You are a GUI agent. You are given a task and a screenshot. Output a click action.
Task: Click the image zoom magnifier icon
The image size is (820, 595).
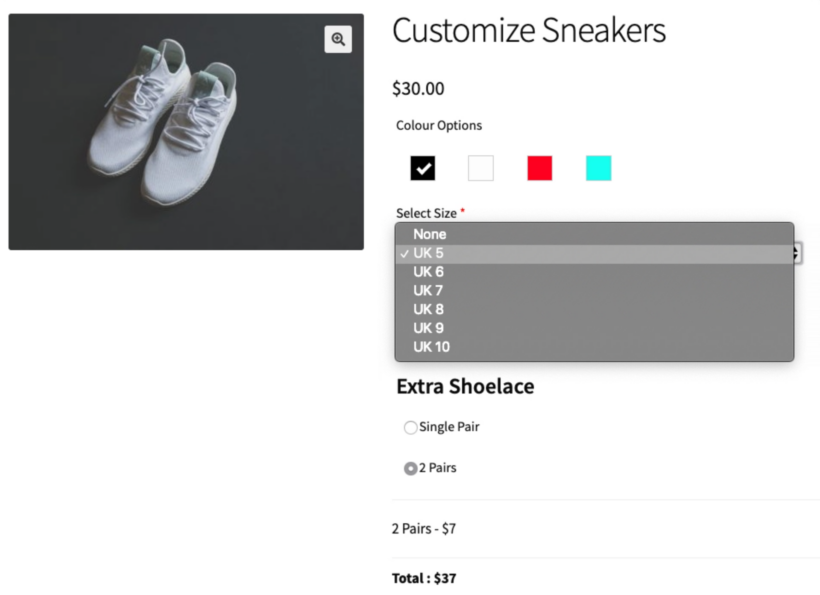(337, 38)
